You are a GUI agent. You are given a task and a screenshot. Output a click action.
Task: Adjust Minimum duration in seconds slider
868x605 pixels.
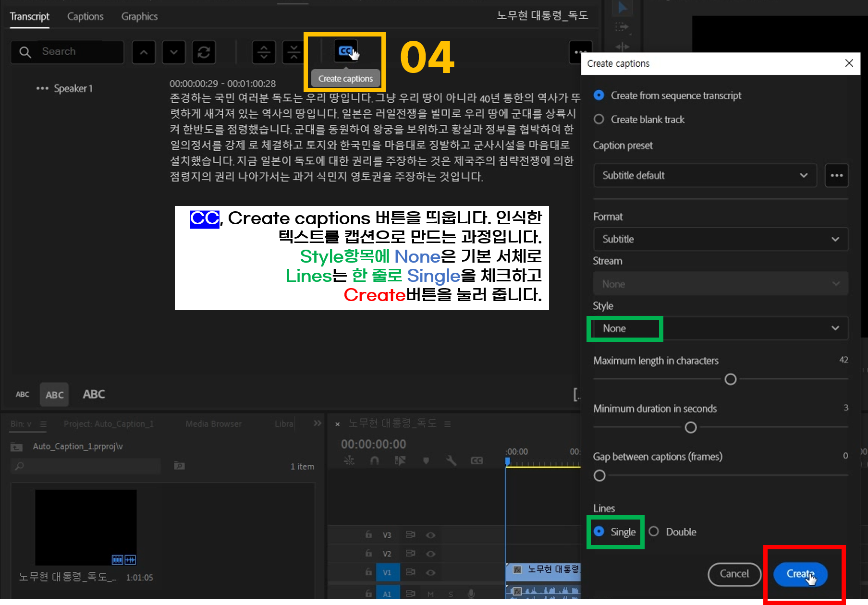tap(690, 427)
